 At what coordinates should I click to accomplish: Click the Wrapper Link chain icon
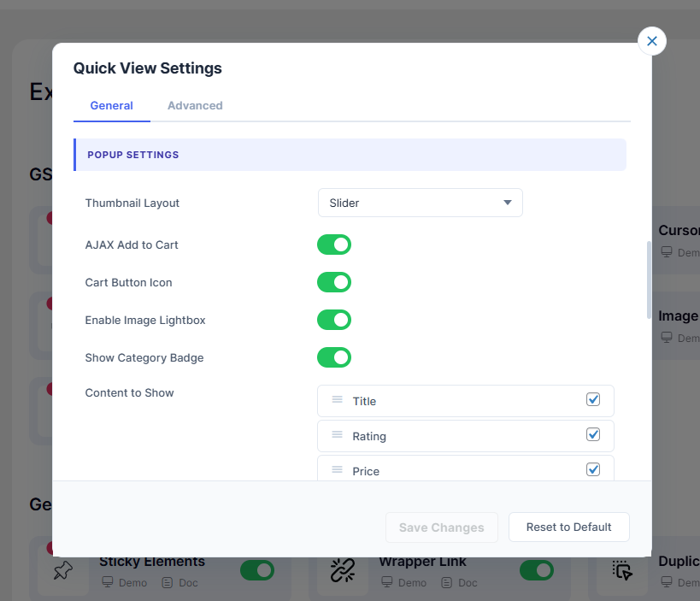point(343,571)
